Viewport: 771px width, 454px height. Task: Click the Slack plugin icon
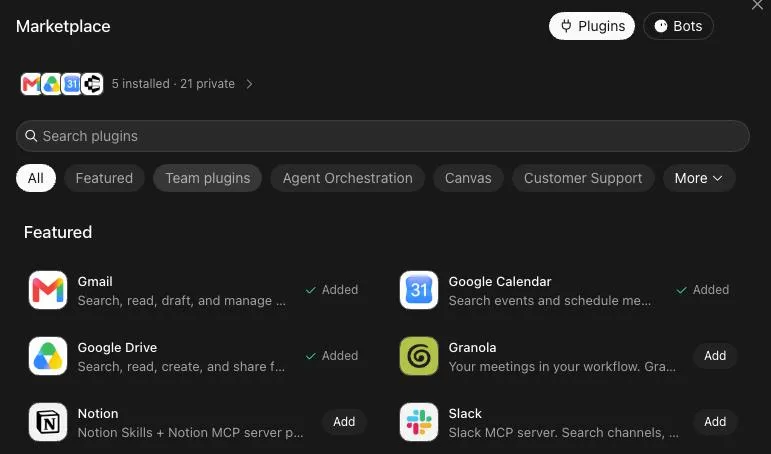419,422
